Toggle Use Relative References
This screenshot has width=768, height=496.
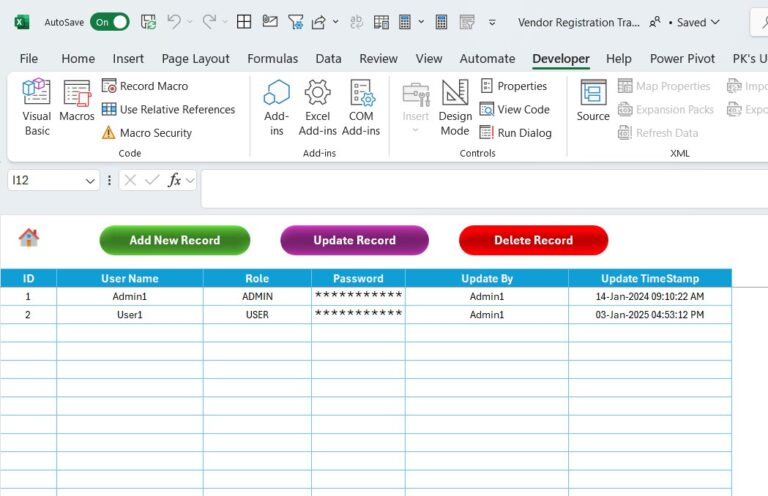168,109
